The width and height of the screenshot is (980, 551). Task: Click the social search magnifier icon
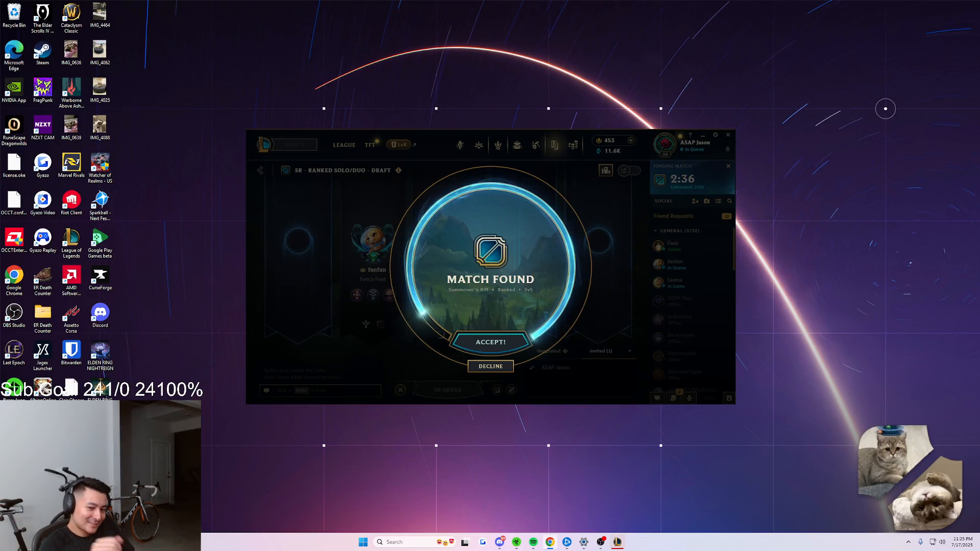[729, 201]
